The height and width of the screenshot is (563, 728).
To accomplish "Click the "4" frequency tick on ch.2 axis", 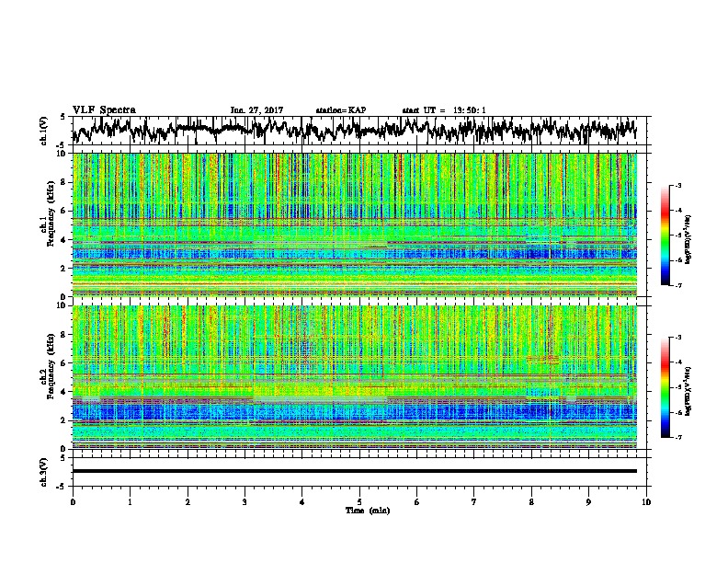I will pos(64,392).
